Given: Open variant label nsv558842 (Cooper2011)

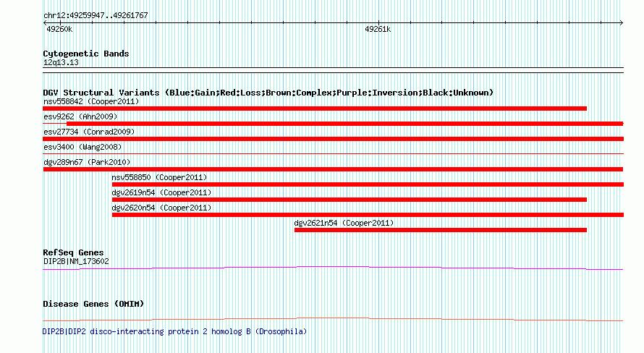Looking at the screenshot, I should pyautogui.click(x=91, y=102).
